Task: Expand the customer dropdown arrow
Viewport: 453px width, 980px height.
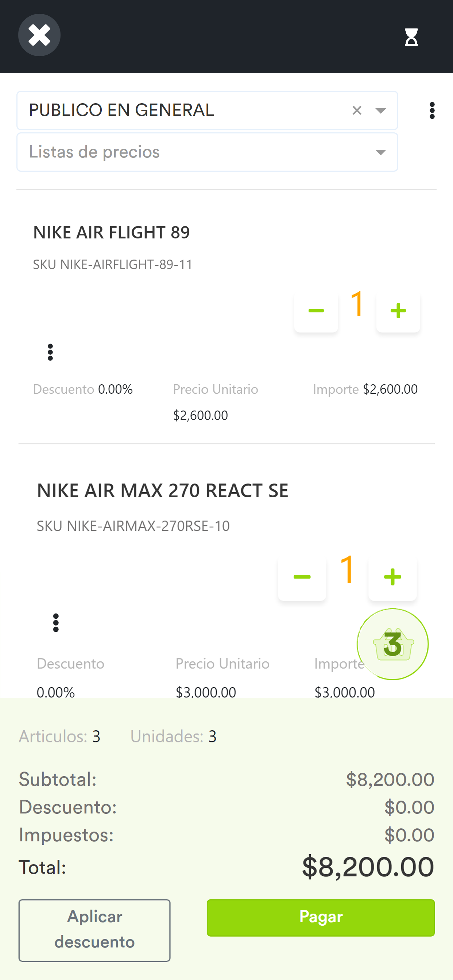Action: point(381,110)
